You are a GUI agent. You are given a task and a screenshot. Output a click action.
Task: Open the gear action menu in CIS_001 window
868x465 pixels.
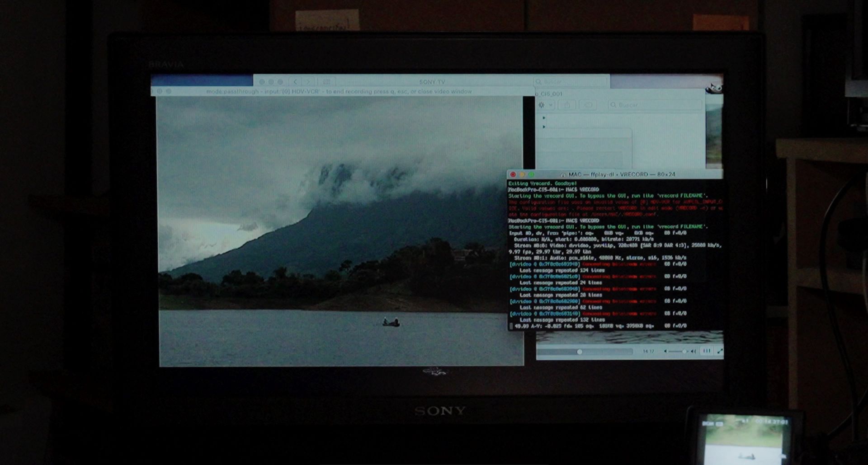pyautogui.click(x=544, y=105)
